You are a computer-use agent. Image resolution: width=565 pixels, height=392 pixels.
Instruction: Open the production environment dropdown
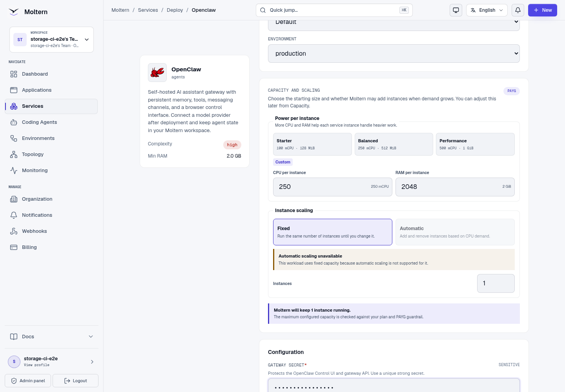[x=394, y=53]
